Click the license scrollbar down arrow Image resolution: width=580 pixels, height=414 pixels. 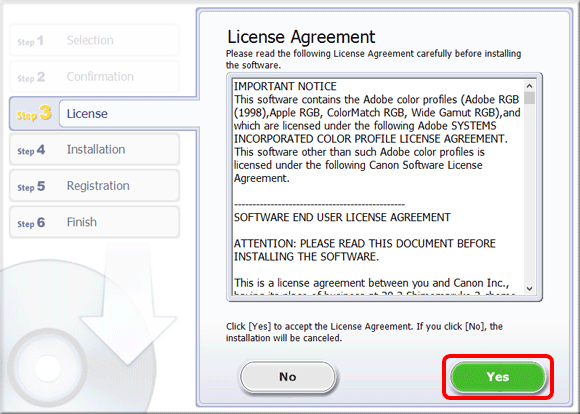pos(529,289)
